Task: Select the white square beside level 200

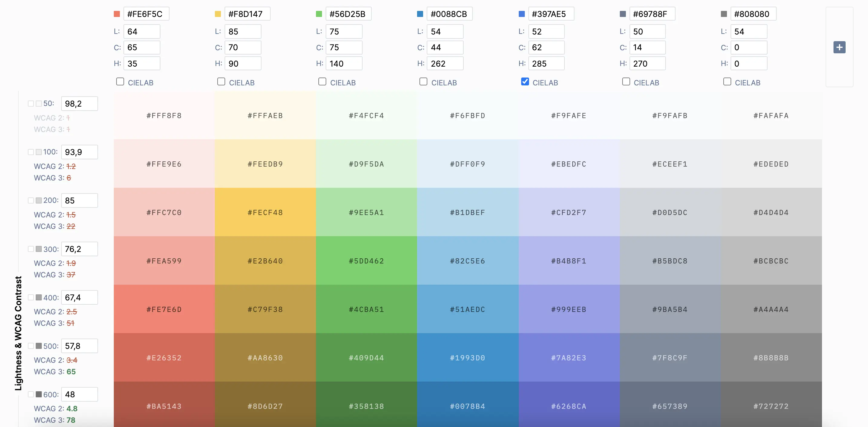Action: pyautogui.click(x=31, y=201)
